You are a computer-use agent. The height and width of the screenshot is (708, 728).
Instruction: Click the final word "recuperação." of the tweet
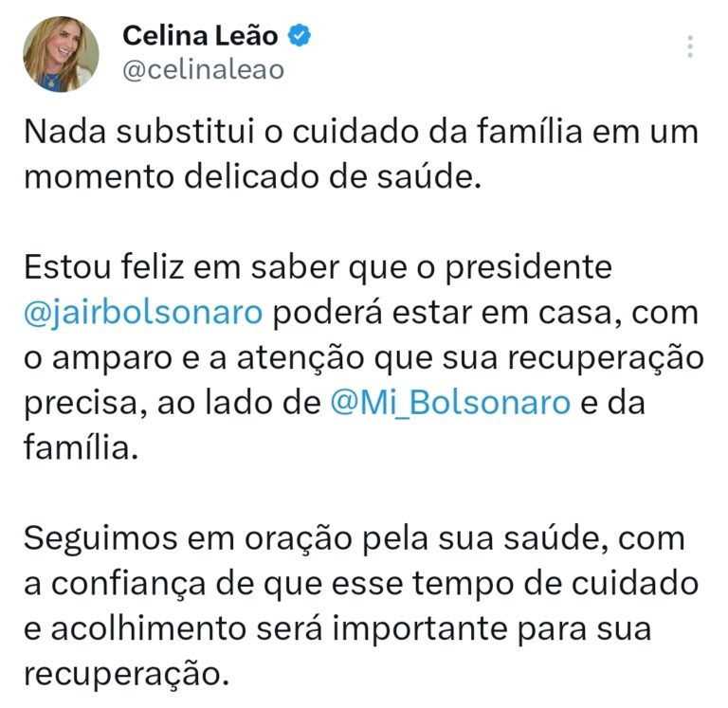(x=126, y=672)
